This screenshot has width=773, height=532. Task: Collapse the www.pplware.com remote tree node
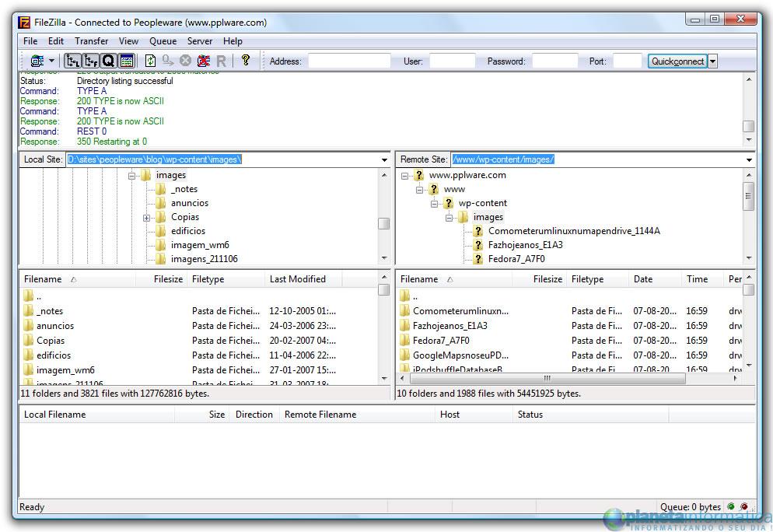pos(404,176)
